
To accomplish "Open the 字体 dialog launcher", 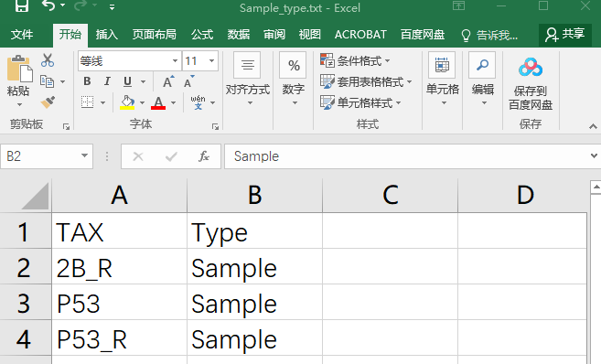I will pyautogui.click(x=215, y=126).
